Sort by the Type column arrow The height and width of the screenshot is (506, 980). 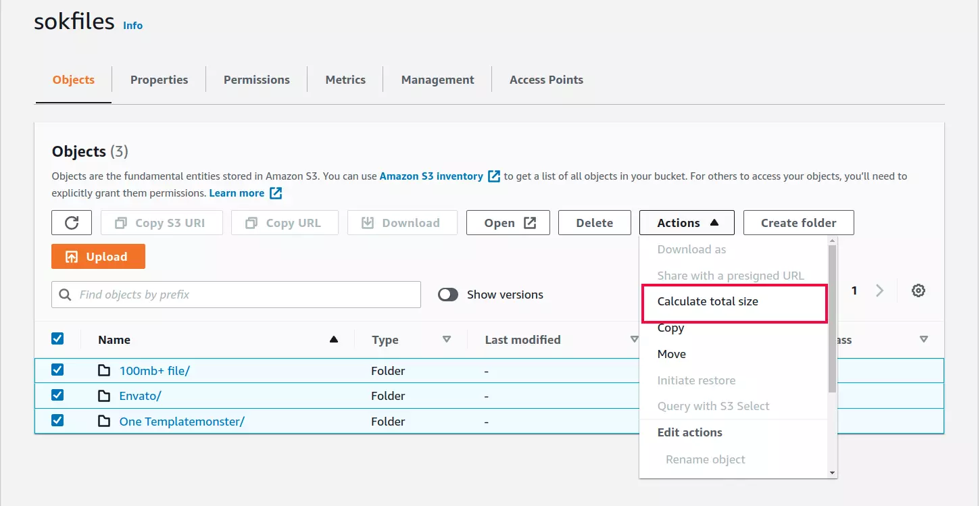(446, 339)
